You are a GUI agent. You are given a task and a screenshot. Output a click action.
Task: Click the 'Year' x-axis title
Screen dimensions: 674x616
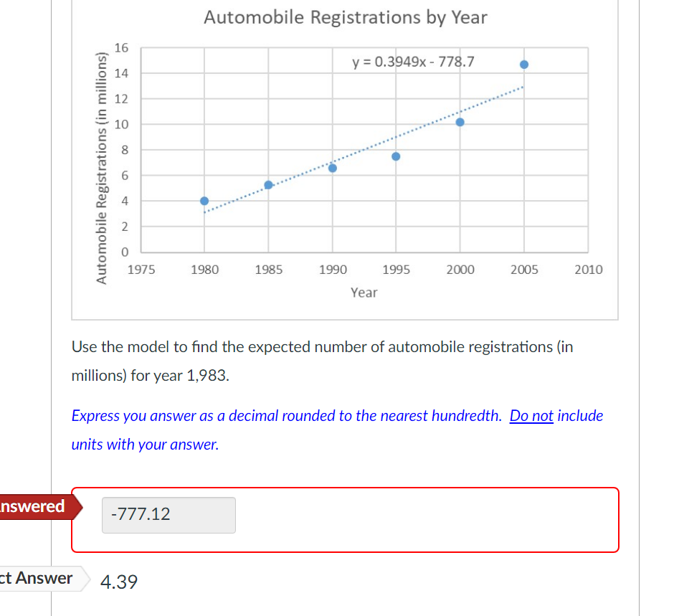(x=364, y=293)
